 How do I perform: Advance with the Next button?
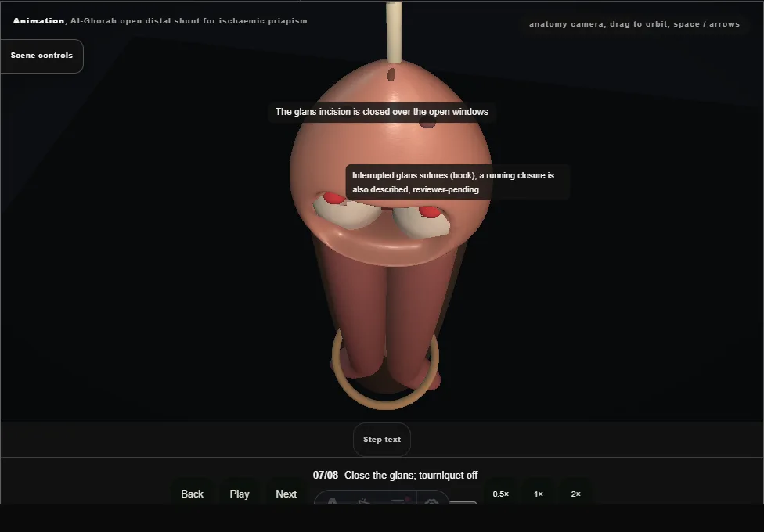(286, 494)
